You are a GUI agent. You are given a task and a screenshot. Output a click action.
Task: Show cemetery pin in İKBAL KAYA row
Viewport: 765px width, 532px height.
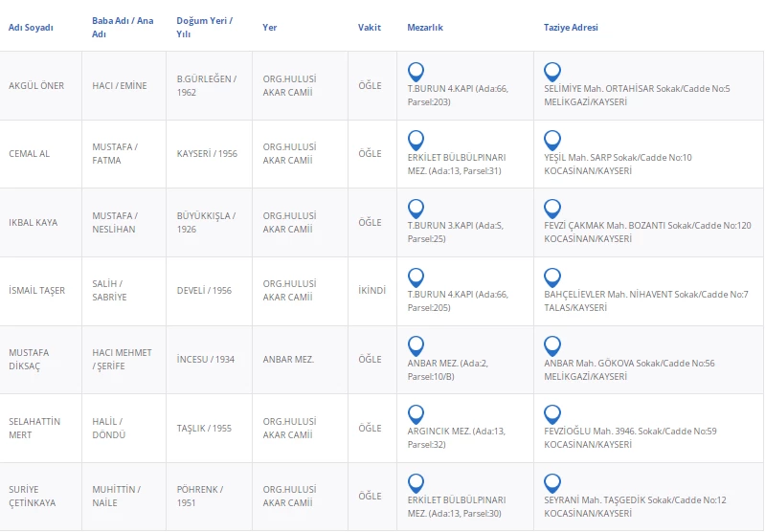coord(416,208)
